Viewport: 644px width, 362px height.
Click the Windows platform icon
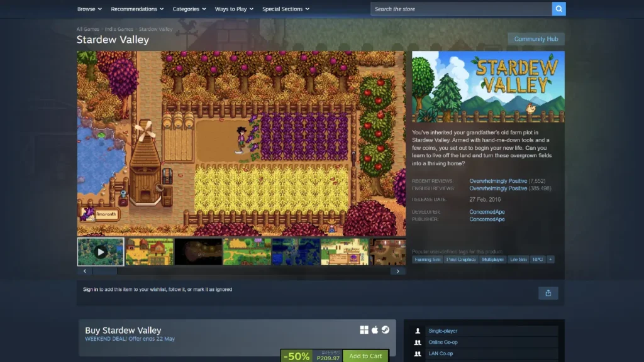[364, 329]
